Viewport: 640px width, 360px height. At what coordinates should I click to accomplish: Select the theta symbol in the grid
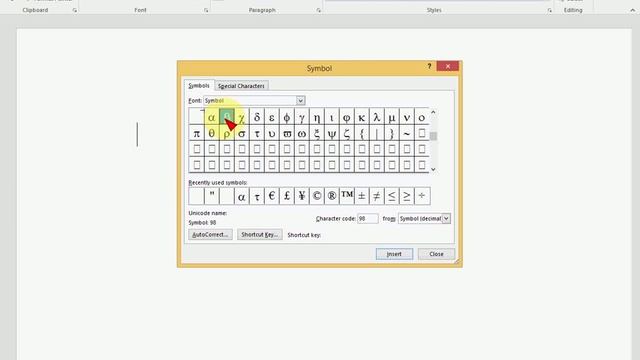pyautogui.click(x=211, y=133)
